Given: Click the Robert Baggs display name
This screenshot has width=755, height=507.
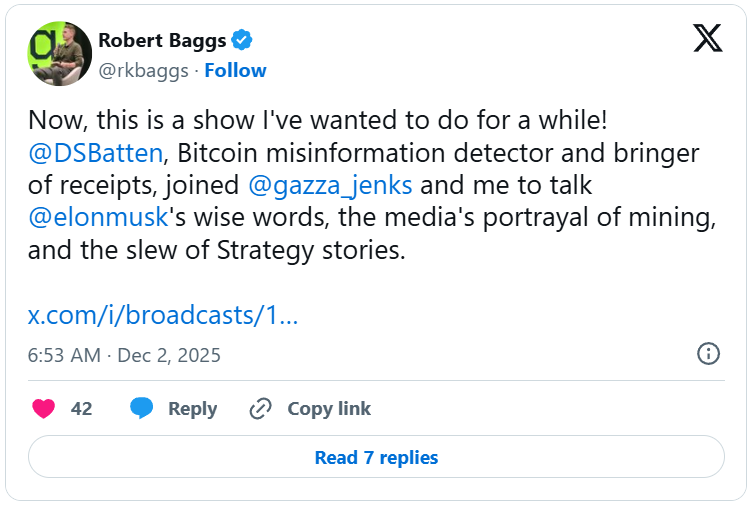Looking at the screenshot, I should tap(161, 40).
